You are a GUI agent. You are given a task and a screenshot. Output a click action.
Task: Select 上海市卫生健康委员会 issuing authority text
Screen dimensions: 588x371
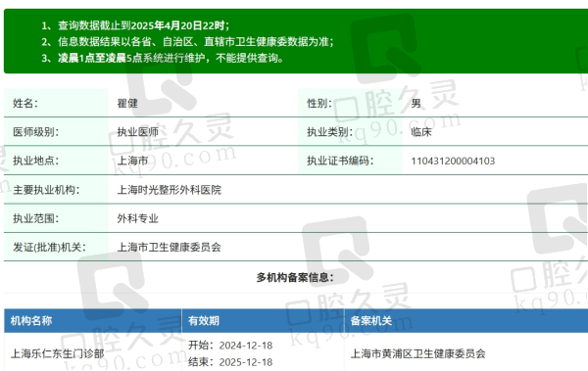pos(170,248)
